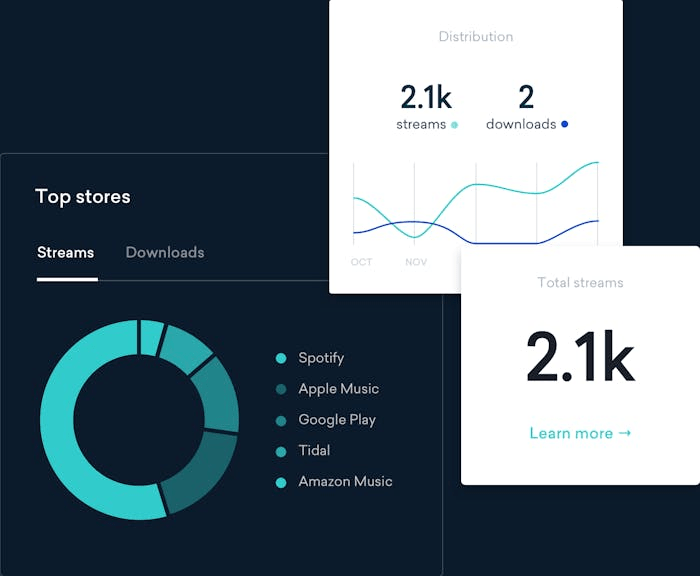Select the NOV marker on chart axis
Viewport: 700px width, 576px height.
tap(416, 262)
